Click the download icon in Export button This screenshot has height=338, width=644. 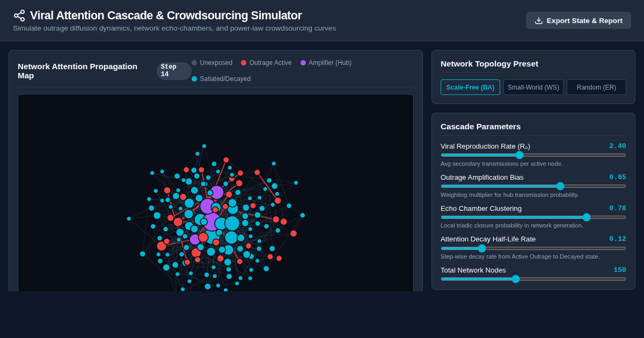[x=539, y=20]
